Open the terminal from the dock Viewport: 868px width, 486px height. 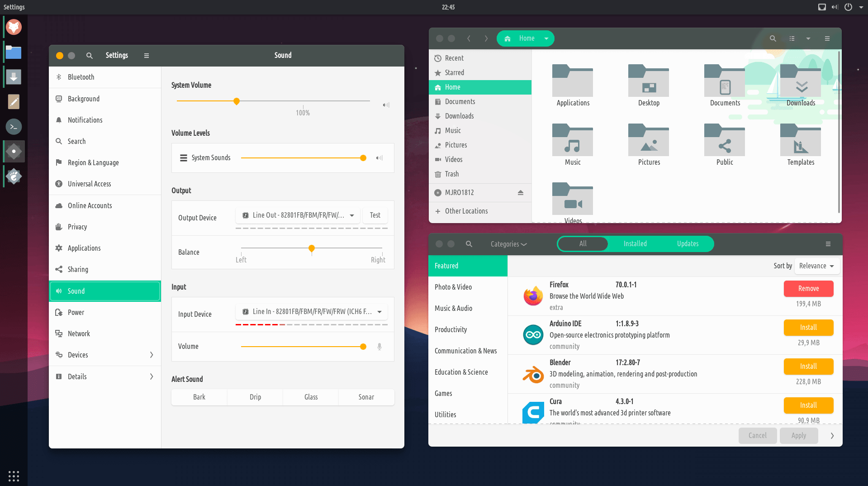14,127
